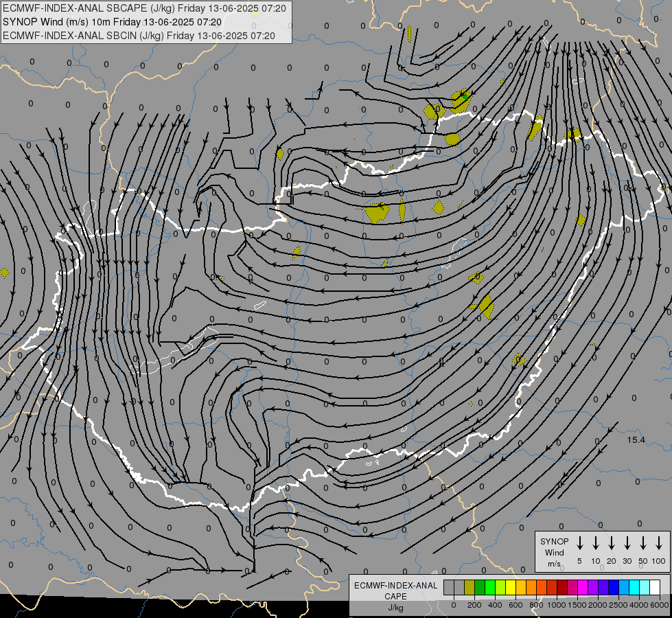Select the lime yellow-green CAPE legend swatch

click(x=500, y=587)
